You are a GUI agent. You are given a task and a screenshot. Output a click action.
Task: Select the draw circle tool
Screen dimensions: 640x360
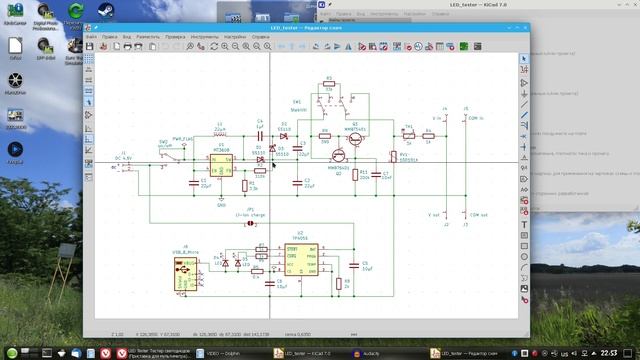pos(524,257)
